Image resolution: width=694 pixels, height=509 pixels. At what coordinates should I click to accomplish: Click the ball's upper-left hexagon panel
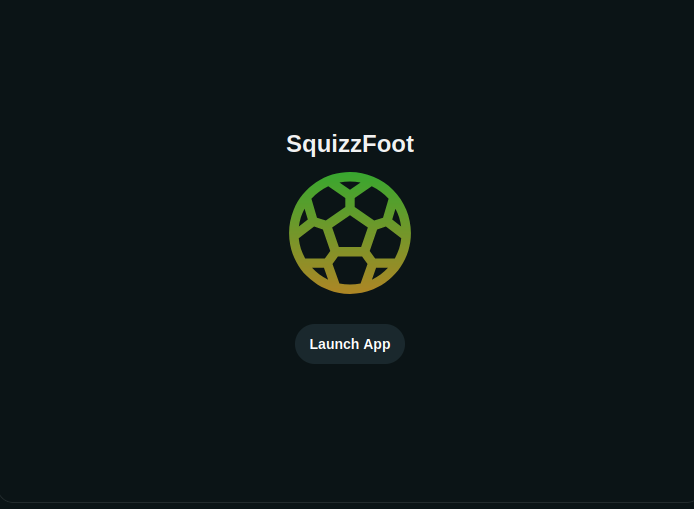pos(329,203)
